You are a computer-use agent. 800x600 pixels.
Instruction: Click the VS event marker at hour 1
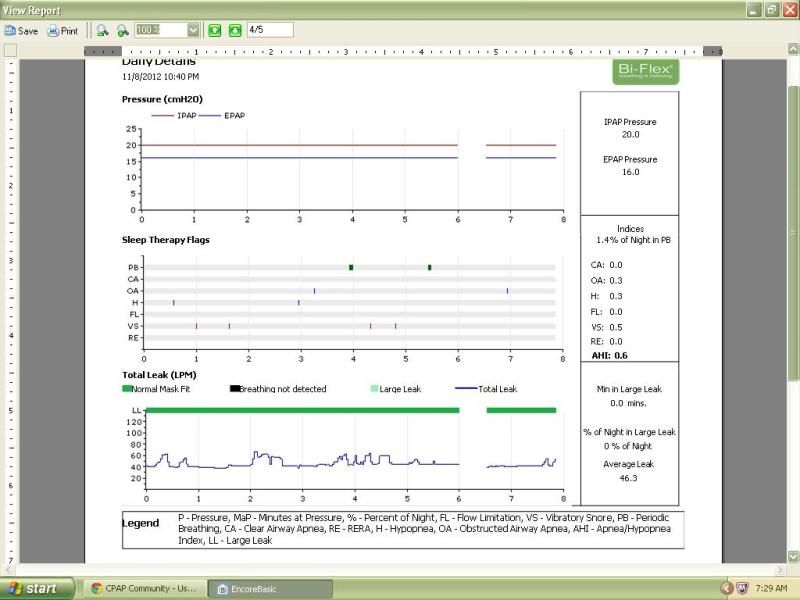tap(196, 326)
